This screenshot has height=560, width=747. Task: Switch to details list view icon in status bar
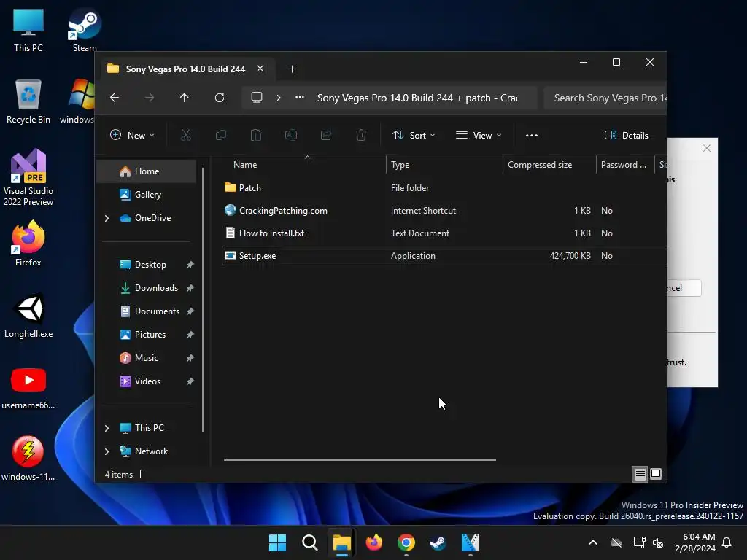[x=640, y=474]
